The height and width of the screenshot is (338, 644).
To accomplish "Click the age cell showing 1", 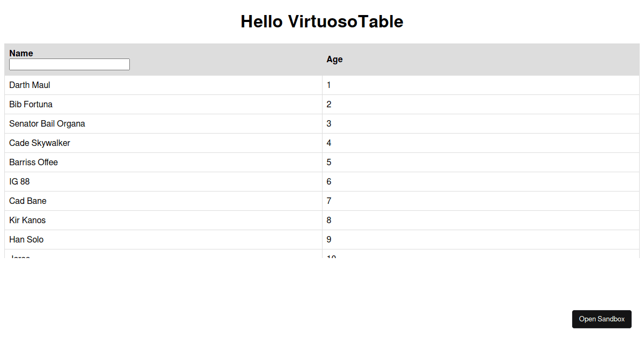I will [x=328, y=85].
